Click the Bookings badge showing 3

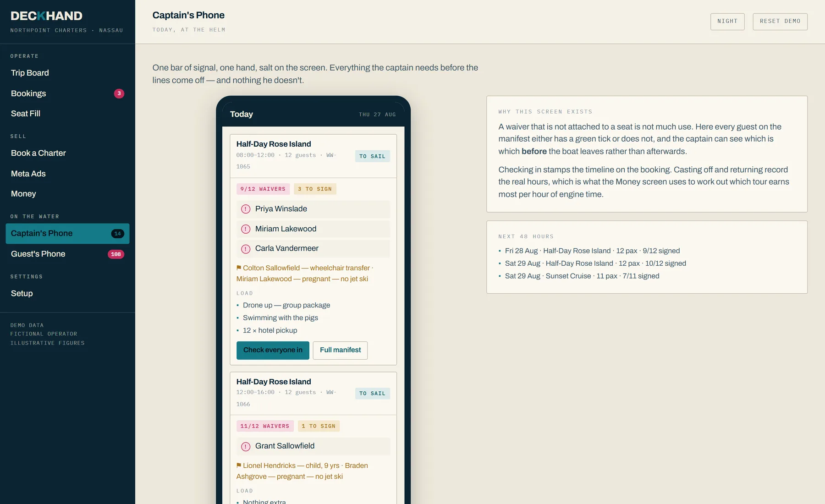[x=119, y=93]
